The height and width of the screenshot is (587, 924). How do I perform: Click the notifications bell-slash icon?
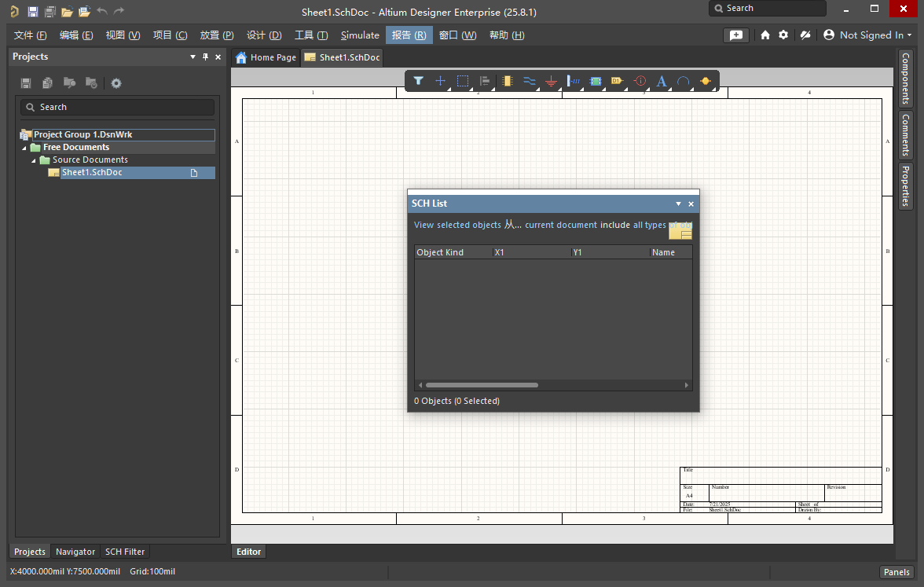(805, 35)
